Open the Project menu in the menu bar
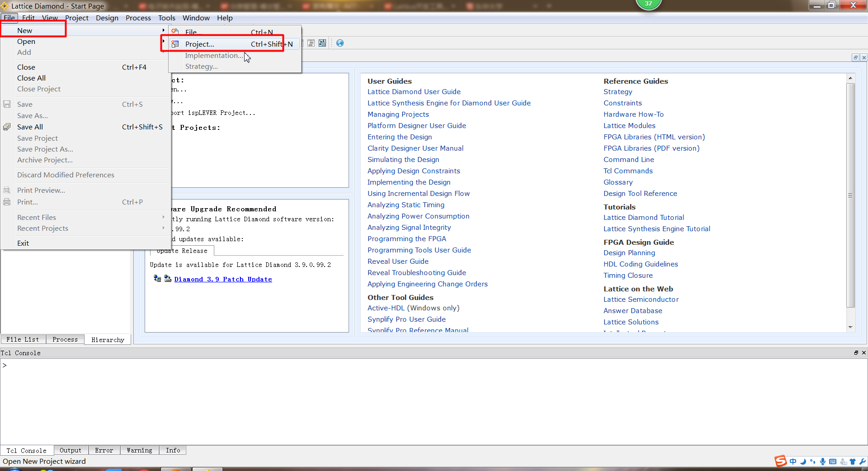Image resolution: width=868 pixels, height=471 pixels. [x=77, y=18]
